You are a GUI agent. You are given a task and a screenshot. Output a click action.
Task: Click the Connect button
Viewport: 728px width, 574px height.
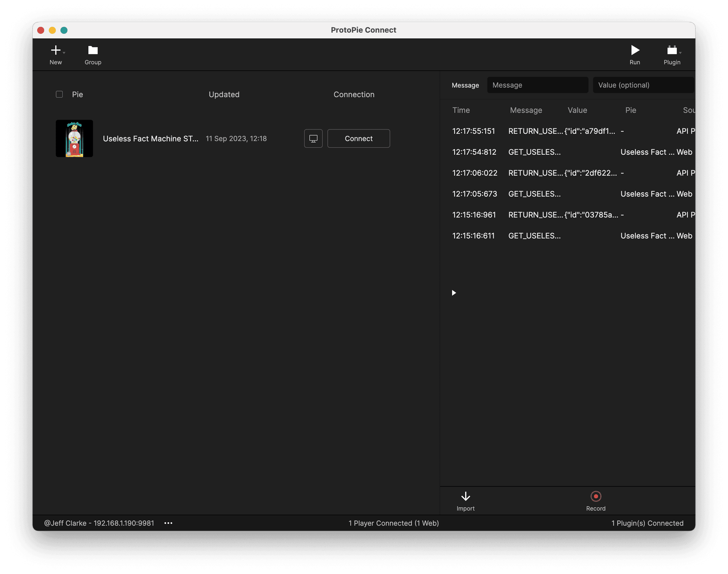[359, 138]
